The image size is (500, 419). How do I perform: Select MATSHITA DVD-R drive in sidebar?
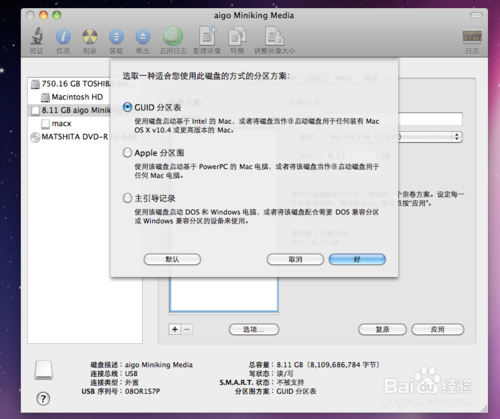(x=70, y=137)
